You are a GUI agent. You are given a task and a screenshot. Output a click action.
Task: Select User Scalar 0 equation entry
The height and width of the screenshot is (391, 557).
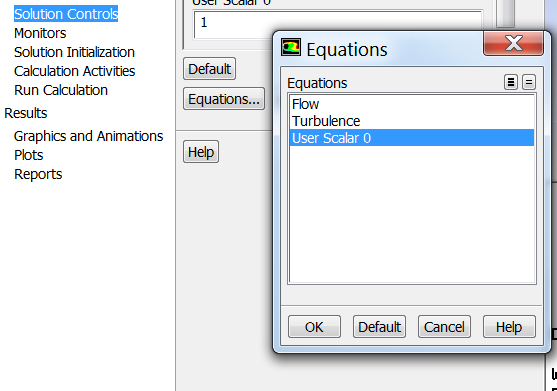click(x=412, y=138)
